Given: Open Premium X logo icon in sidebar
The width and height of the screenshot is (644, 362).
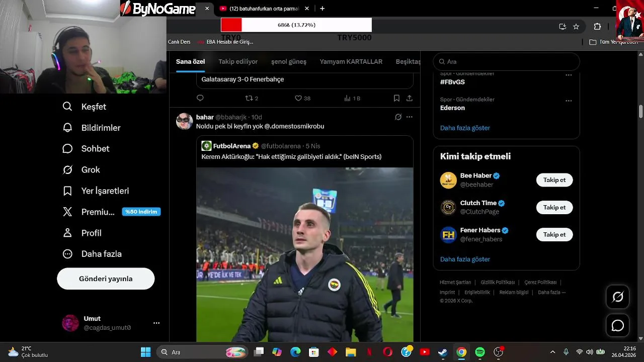Looking at the screenshot, I should click(x=67, y=212).
